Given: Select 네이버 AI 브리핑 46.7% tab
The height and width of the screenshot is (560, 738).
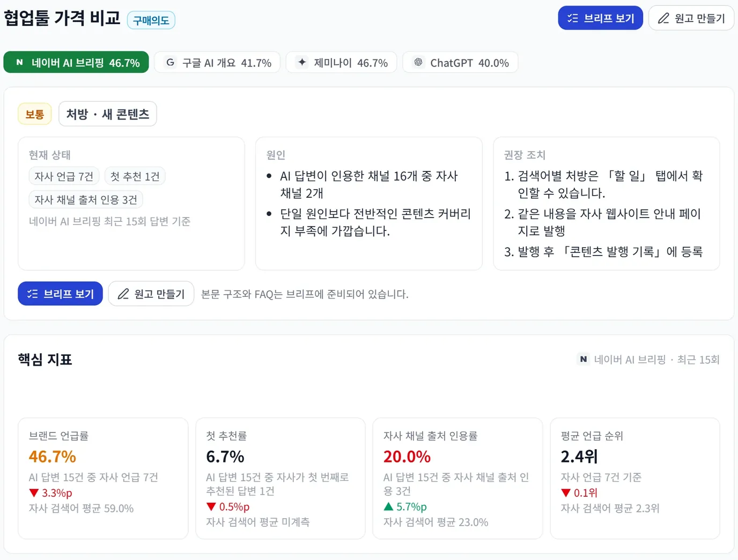Looking at the screenshot, I should click(x=76, y=62).
